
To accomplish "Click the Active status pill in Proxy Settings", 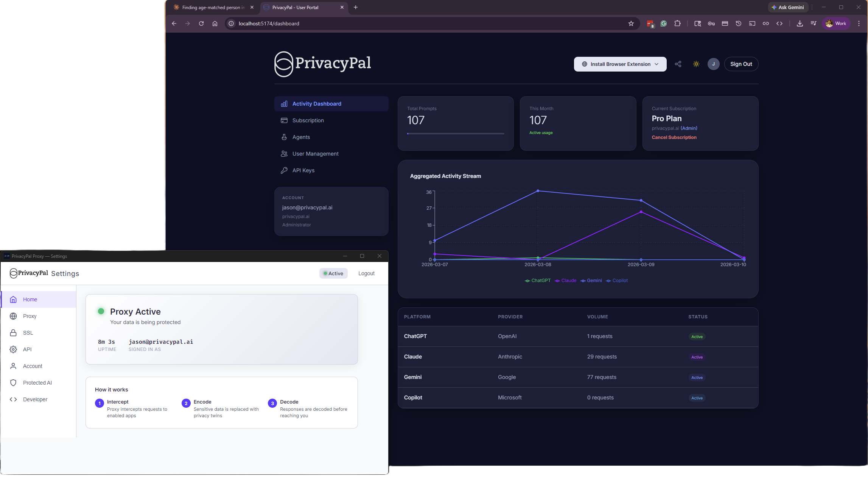I will (333, 273).
